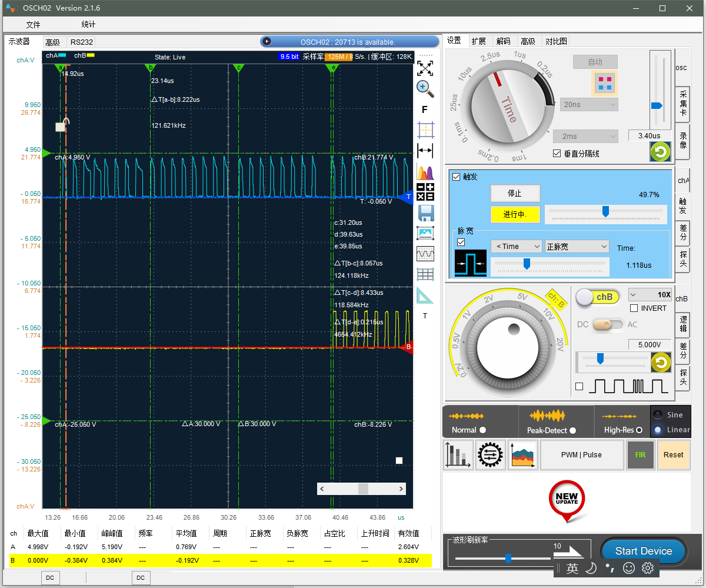Open the 文件 menu
This screenshot has width=706, height=588.
33,25
